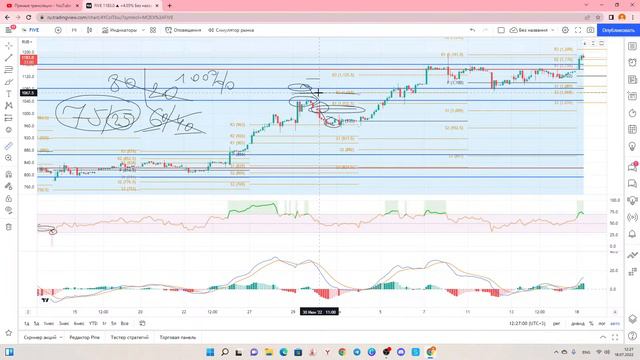Image resolution: width=640 pixels, height=360 pixels.
Task: Open the alerts clock panel in right sidebar
Action: pos(632,62)
